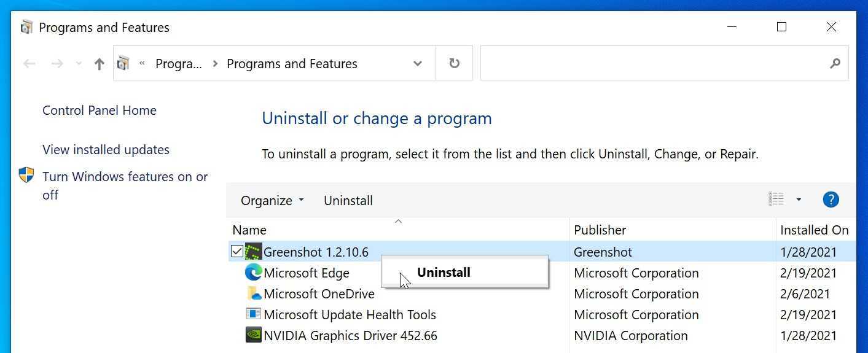
Task: Choose Uninstall from the context menu
Action: (x=444, y=273)
